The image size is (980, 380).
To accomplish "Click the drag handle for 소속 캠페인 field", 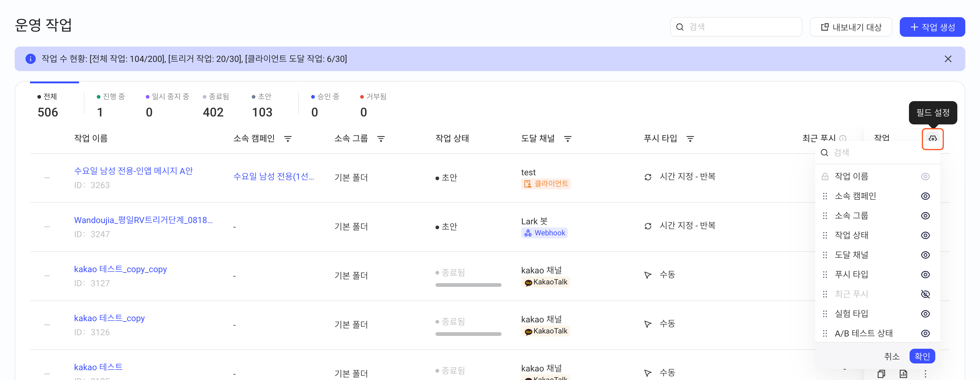I will tap(825, 196).
